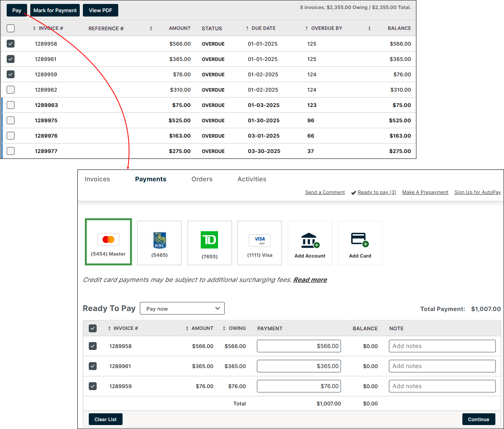Sort invoices table by Invoice # arrows
This screenshot has height=429, width=504.
point(34,28)
